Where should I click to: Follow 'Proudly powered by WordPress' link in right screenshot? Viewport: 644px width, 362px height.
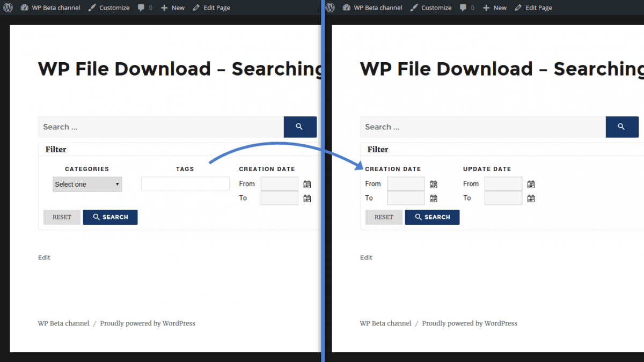click(x=470, y=323)
